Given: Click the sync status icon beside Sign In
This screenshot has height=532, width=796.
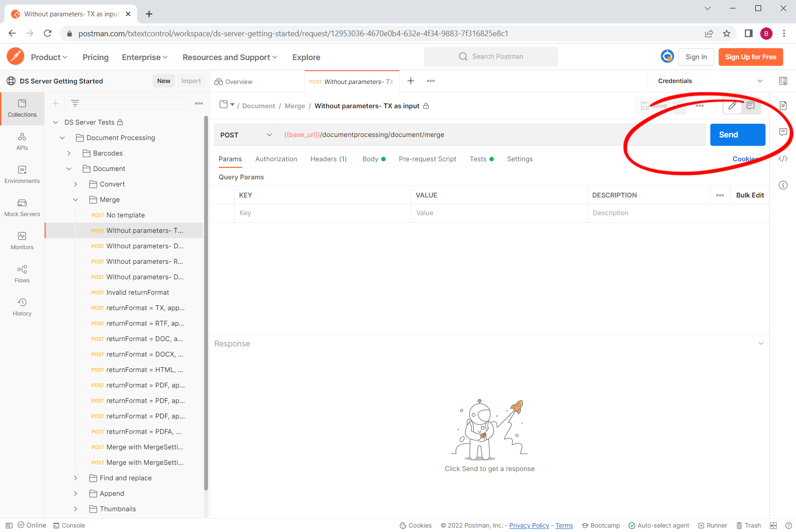Looking at the screenshot, I should (x=667, y=57).
